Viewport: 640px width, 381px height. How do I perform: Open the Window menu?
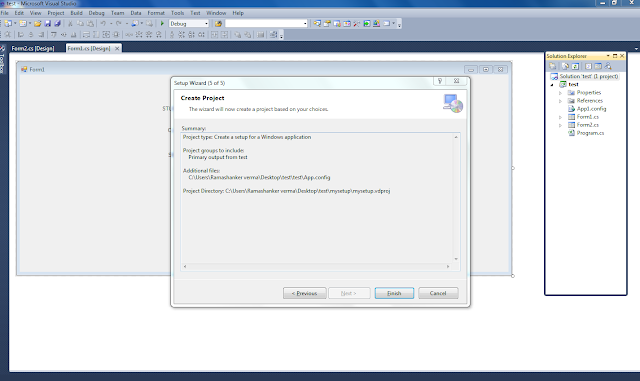click(216, 13)
